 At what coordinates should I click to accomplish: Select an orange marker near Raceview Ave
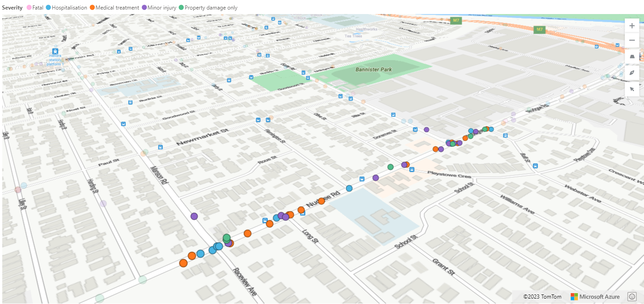click(184, 263)
